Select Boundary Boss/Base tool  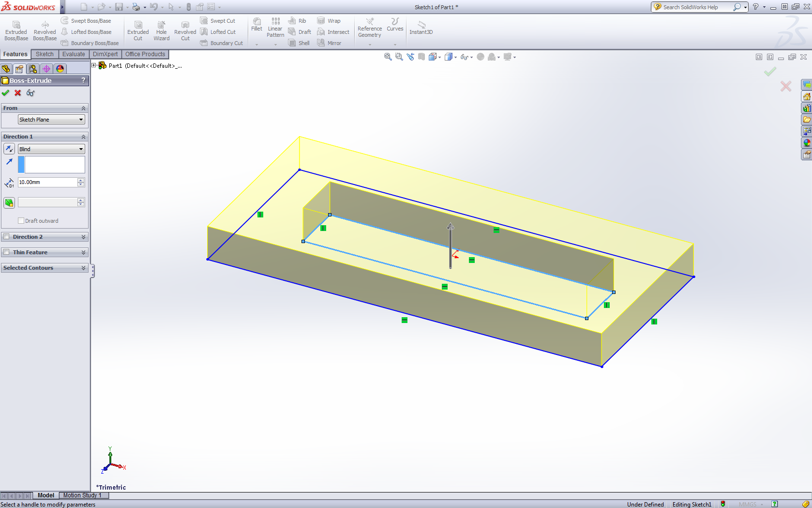pyautogui.click(x=90, y=43)
